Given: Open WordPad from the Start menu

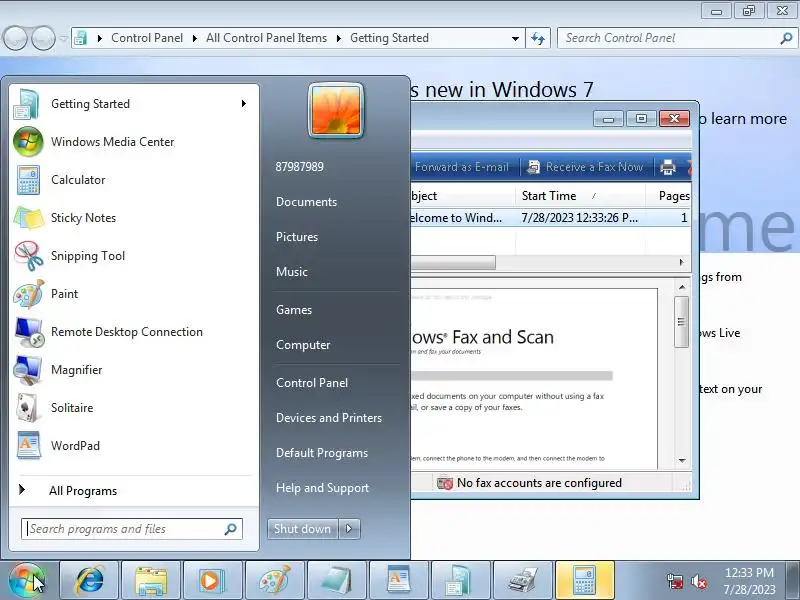Looking at the screenshot, I should coord(134,446).
